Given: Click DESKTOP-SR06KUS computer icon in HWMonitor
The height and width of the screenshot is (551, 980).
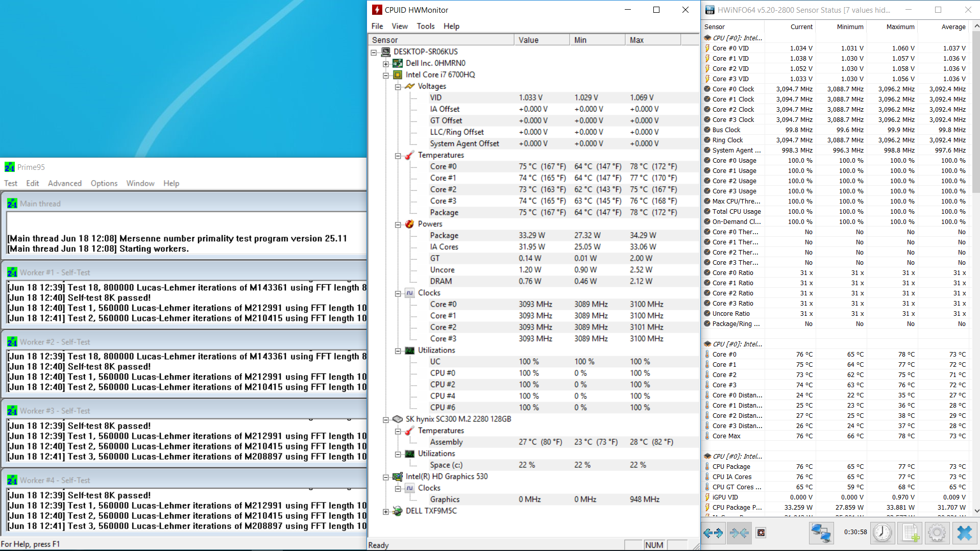Looking at the screenshot, I should (386, 52).
